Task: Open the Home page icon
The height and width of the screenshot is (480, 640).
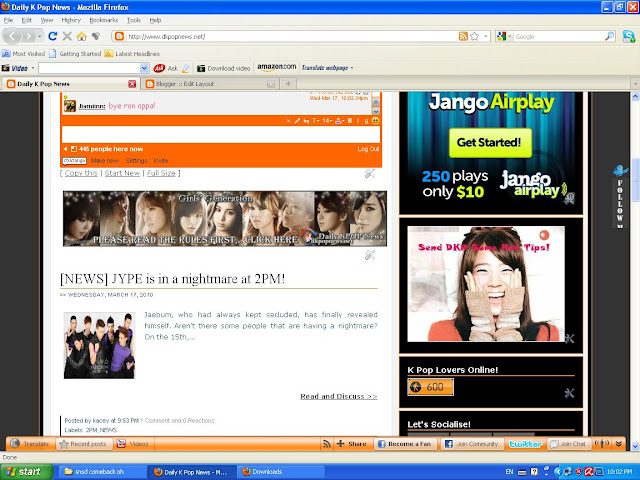Action: coord(82,36)
